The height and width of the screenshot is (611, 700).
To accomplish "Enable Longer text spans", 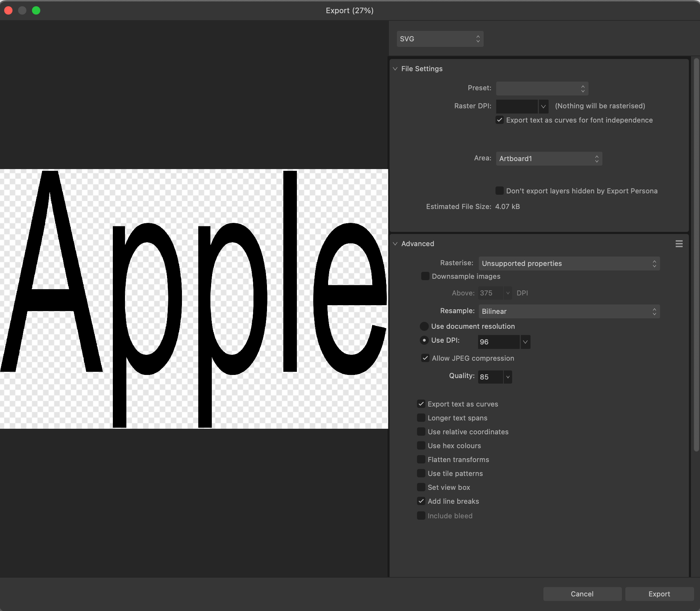I will pos(421,418).
